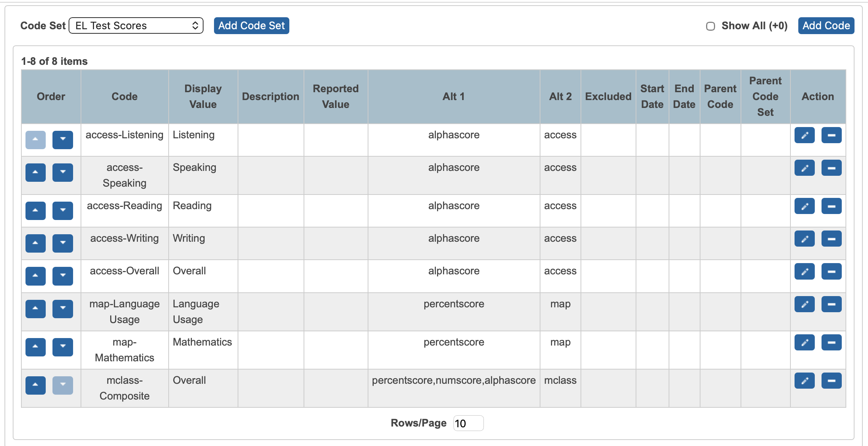Edit the mclass-Composite code
The height and width of the screenshot is (446, 868).
click(804, 381)
